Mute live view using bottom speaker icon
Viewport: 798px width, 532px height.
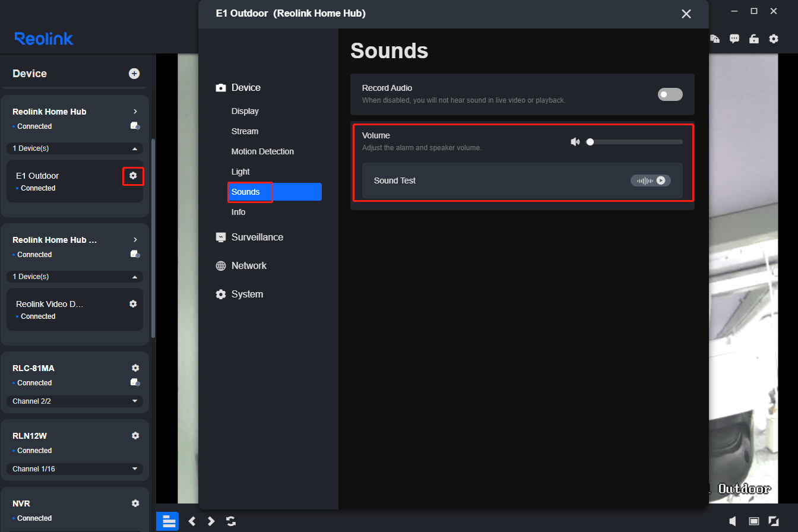(x=733, y=521)
